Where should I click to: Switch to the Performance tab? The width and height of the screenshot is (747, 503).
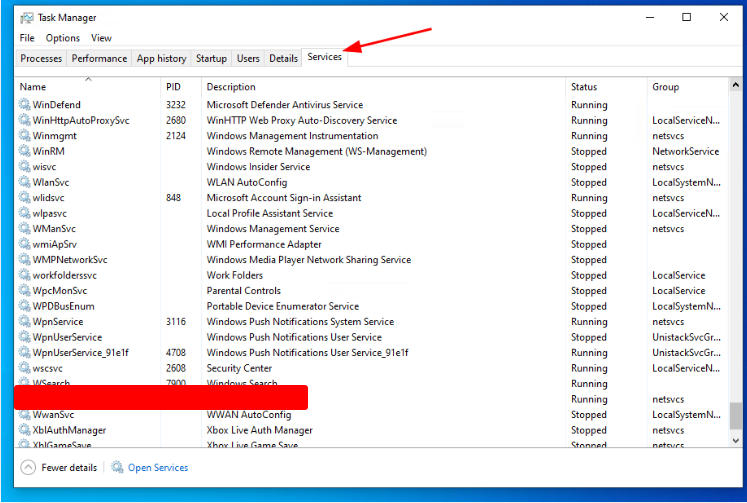click(99, 59)
